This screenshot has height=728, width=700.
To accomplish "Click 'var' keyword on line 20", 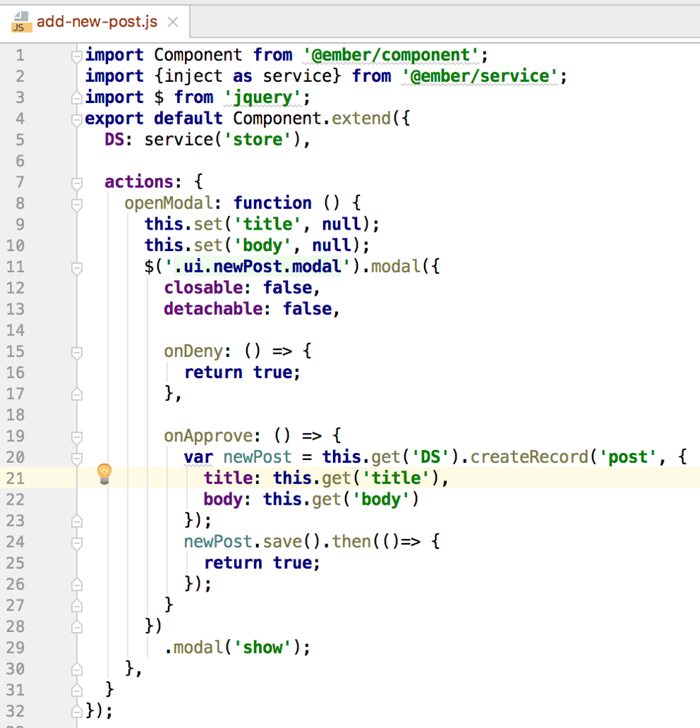I will tap(198, 457).
